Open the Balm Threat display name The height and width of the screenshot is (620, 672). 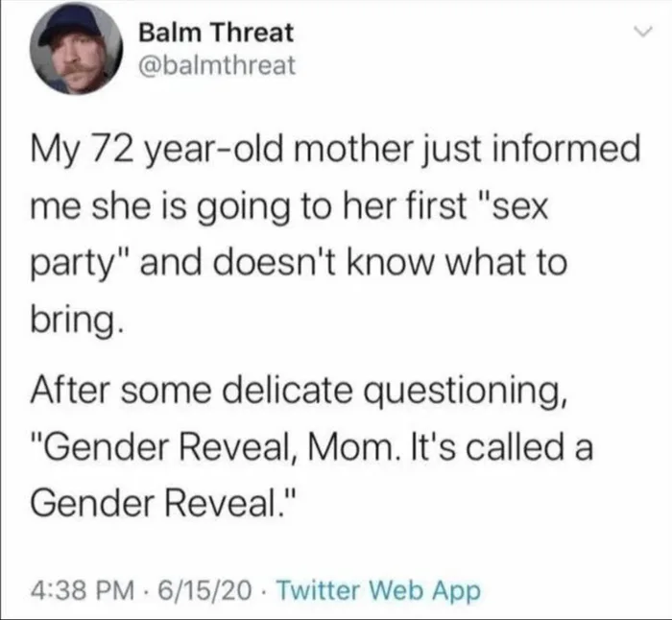coord(216,33)
